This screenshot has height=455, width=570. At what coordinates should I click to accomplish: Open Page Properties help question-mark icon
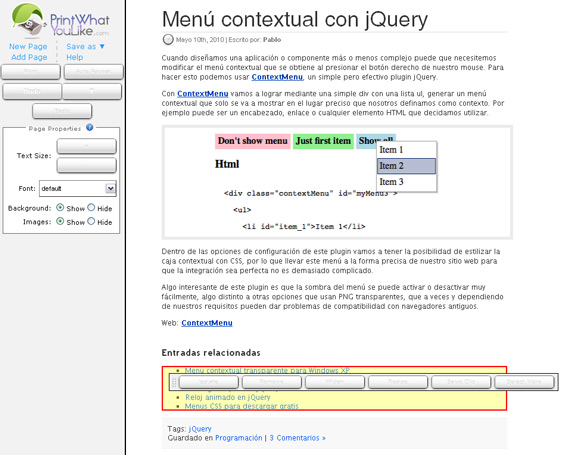click(x=89, y=128)
